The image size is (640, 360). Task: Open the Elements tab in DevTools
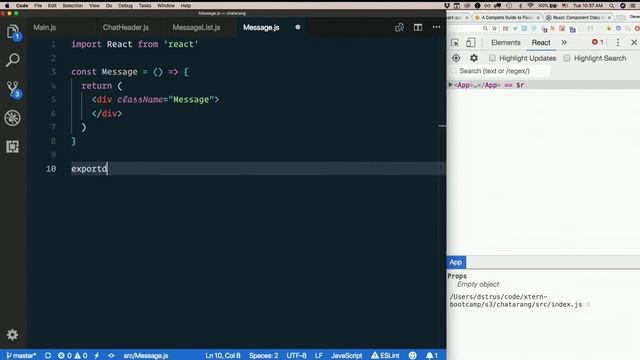coord(505,42)
